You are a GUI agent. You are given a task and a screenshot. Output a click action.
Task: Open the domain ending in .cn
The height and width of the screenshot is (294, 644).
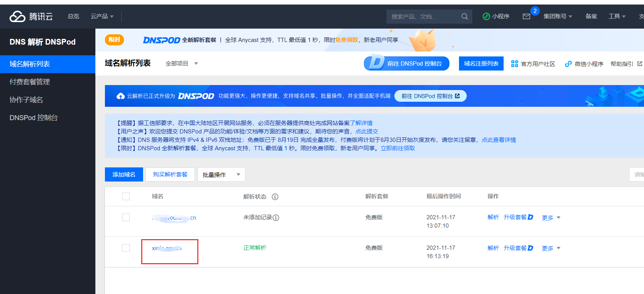(174, 218)
